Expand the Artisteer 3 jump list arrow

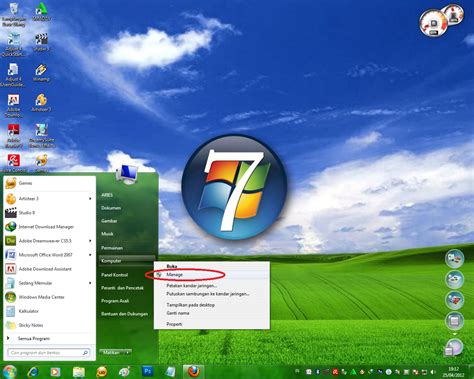coord(90,199)
